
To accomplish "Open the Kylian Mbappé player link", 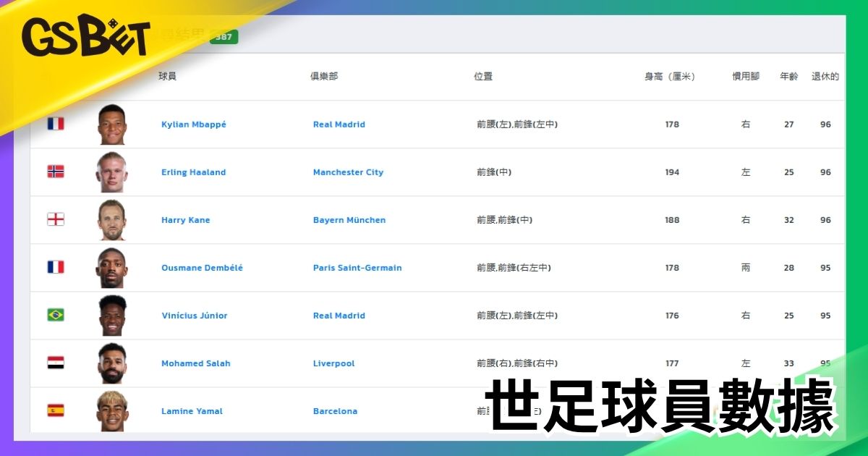I will [x=194, y=124].
